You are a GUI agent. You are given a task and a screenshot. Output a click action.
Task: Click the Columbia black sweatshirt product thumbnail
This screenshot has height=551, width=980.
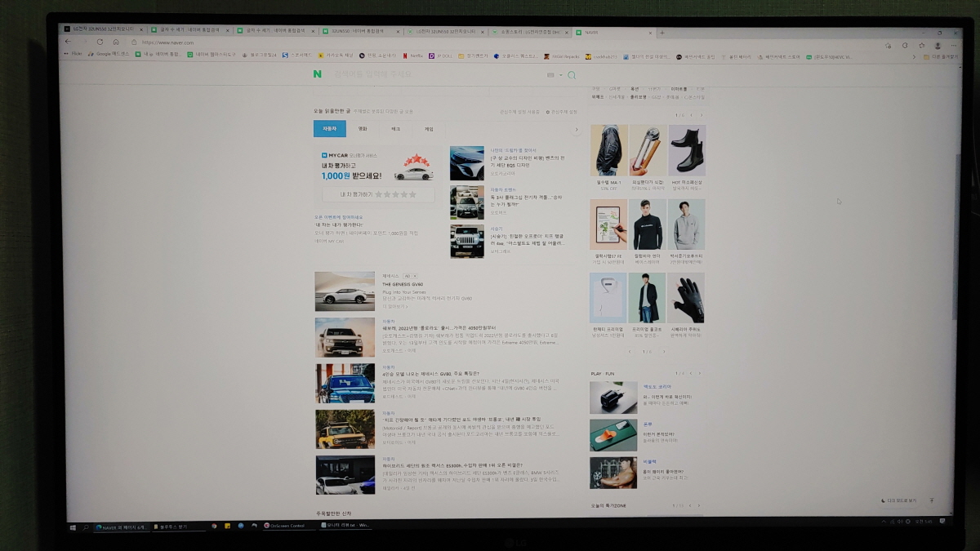coord(648,224)
